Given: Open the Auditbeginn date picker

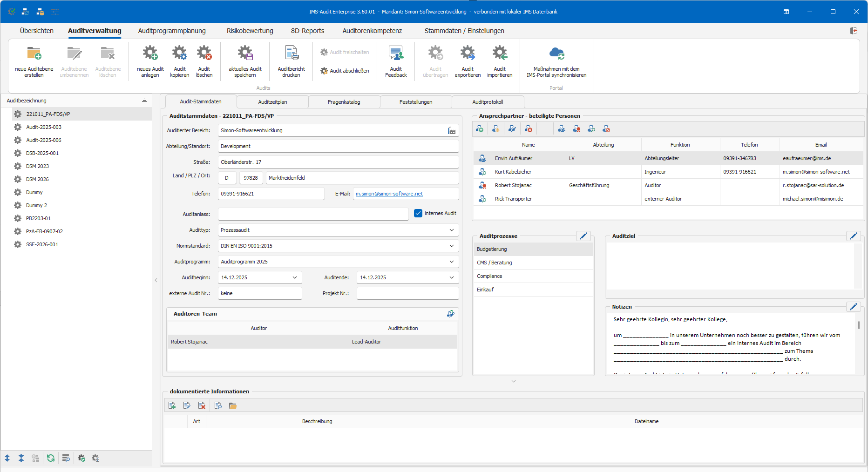Looking at the screenshot, I should (295, 277).
